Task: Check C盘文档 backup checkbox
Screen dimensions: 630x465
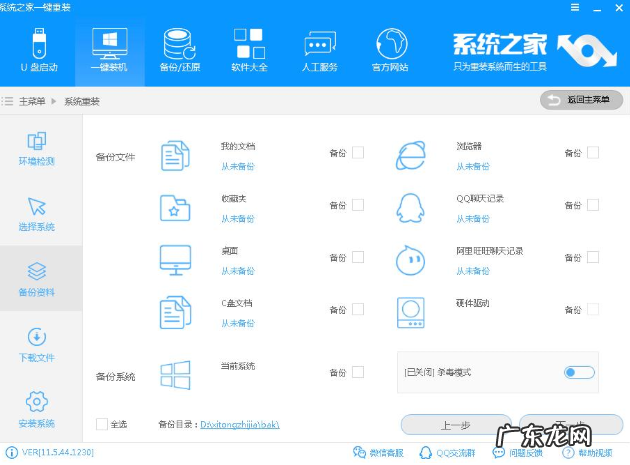Action: click(x=358, y=309)
